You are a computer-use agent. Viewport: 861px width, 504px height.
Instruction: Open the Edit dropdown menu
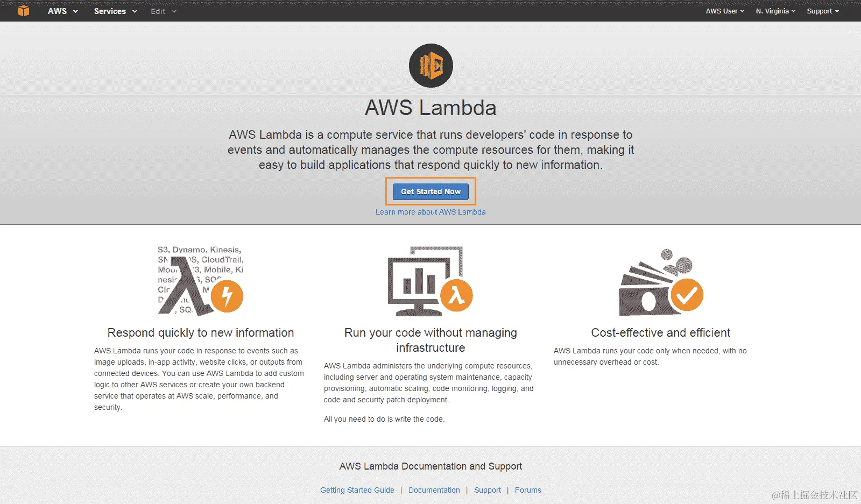(163, 11)
